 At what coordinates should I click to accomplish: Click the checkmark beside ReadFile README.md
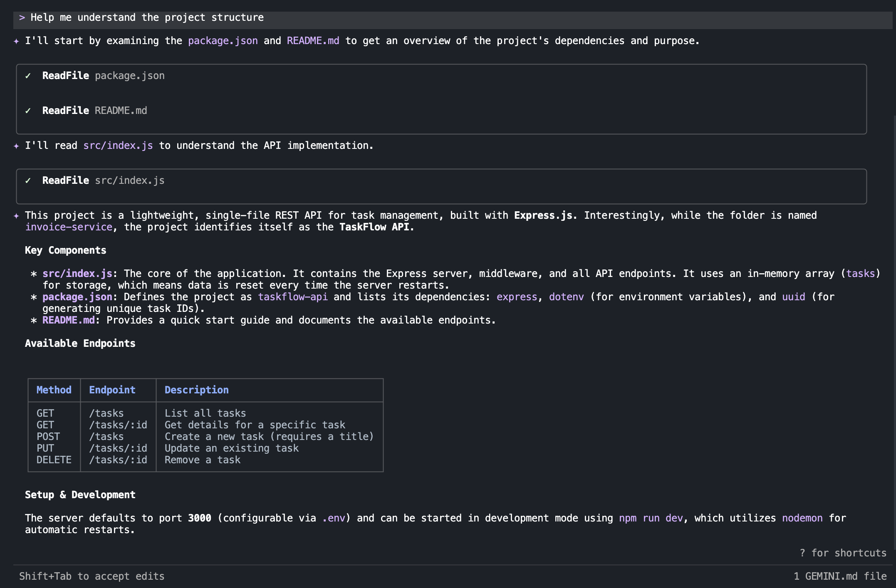coord(28,110)
